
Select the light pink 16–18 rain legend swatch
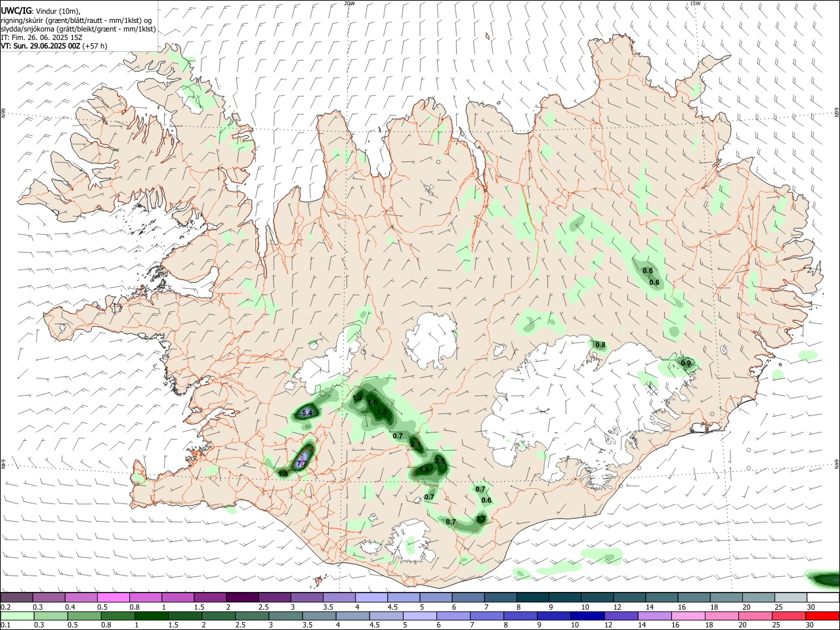click(688, 616)
